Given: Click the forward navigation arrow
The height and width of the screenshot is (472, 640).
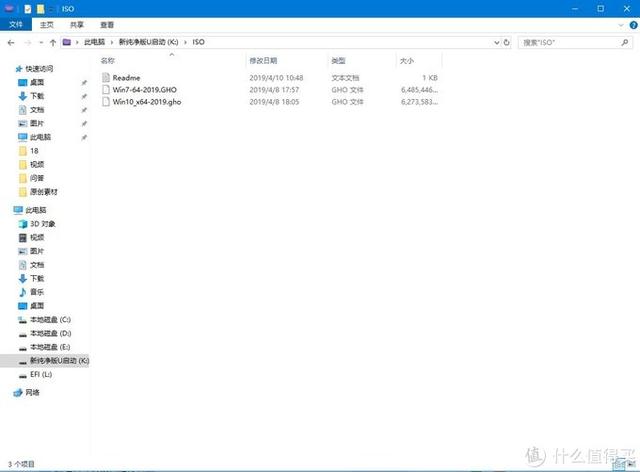Looking at the screenshot, I should pos(27,42).
